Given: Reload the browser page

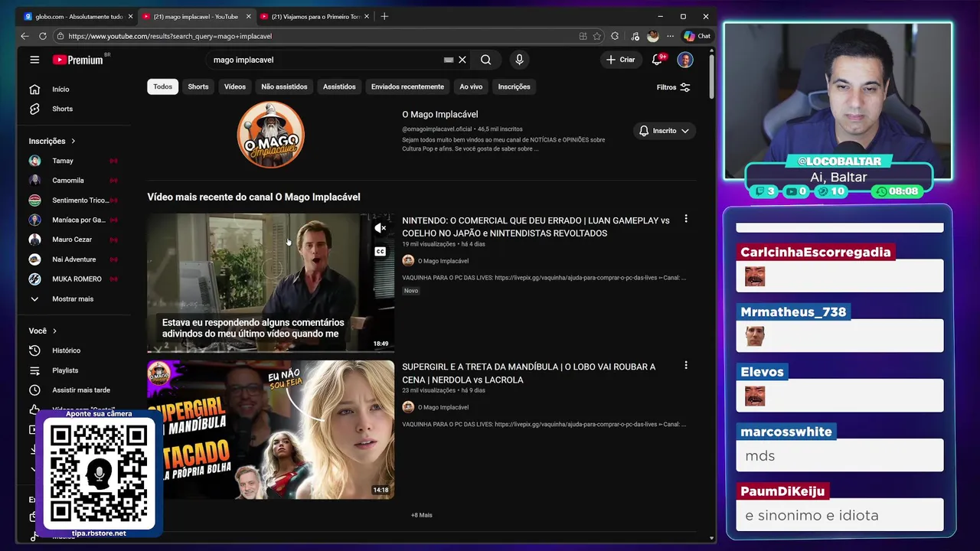Looking at the screenshot, I should point(43,36).
